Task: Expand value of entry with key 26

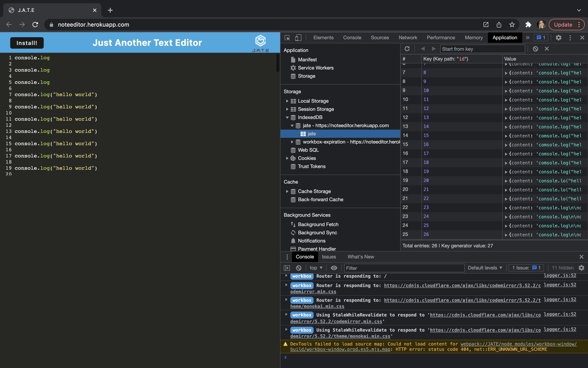Action: tap(506, 235)
